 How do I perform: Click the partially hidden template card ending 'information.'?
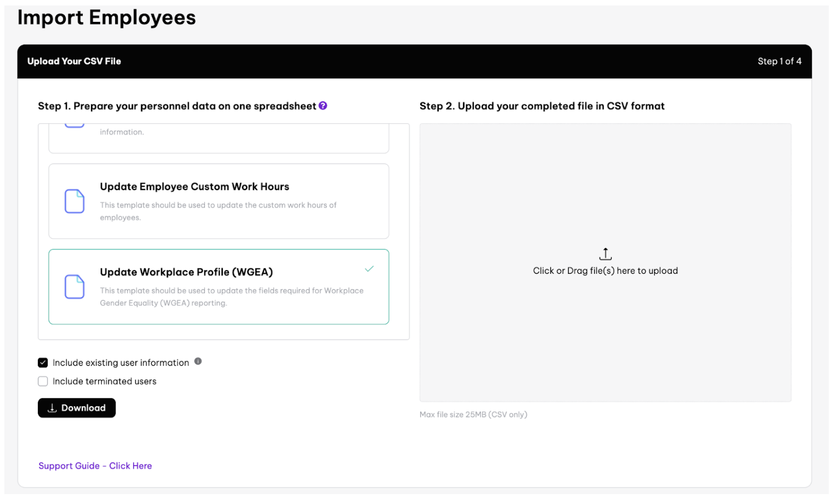[219, 138]
